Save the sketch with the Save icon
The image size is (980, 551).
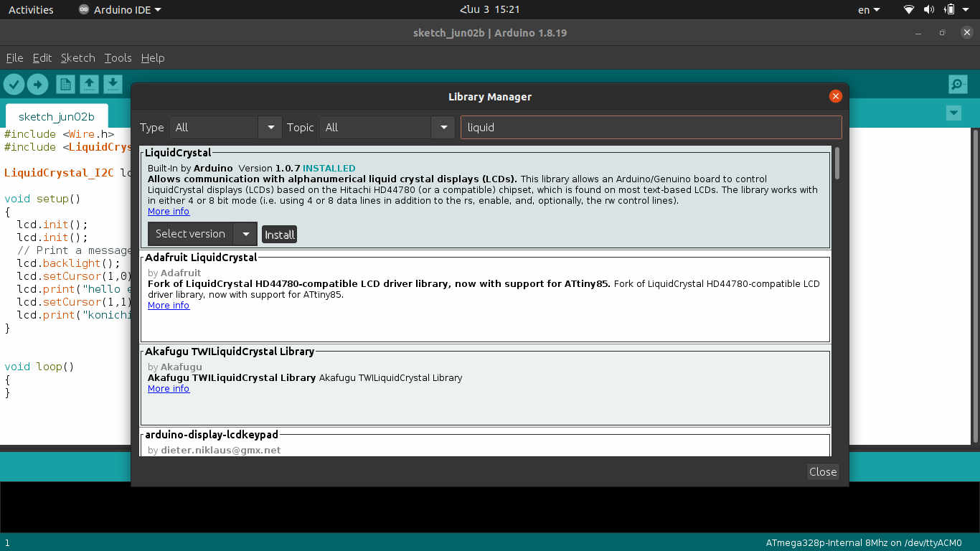pos(113,85)
